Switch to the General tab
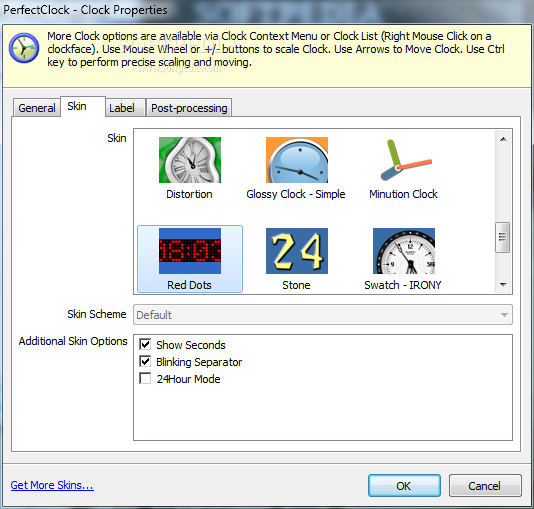The height and width of the screenshot is (509, 534). [x=36, y=108]
